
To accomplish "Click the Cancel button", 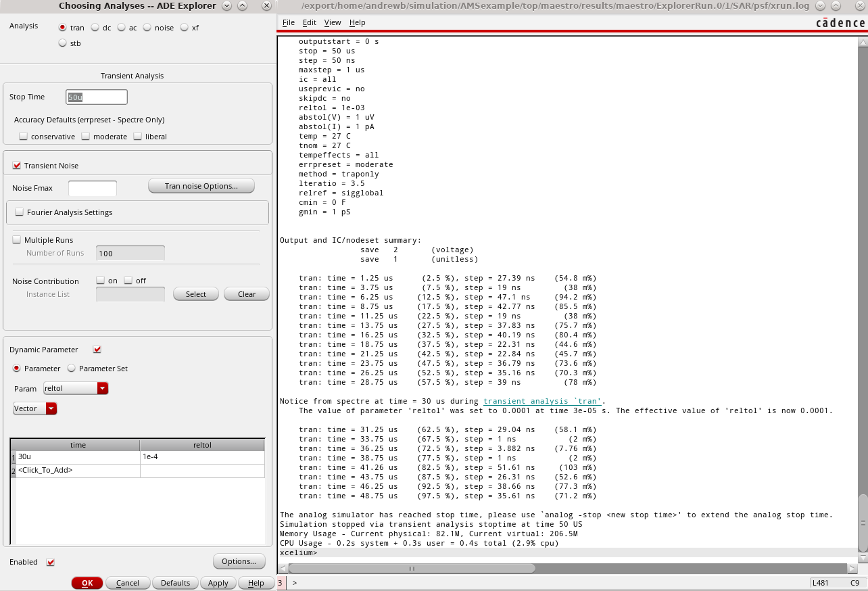I will tap(127, 583).
